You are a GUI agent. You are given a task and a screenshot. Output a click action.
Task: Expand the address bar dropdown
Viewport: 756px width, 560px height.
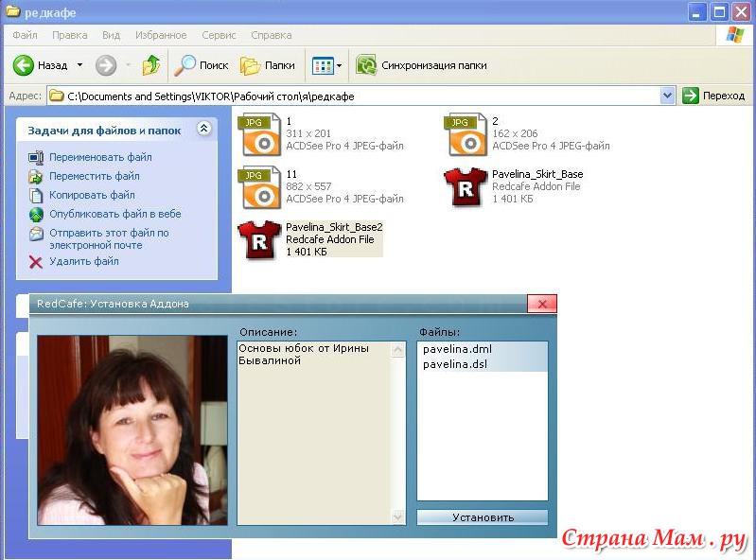pyautogui.click(x=667, y=96)
